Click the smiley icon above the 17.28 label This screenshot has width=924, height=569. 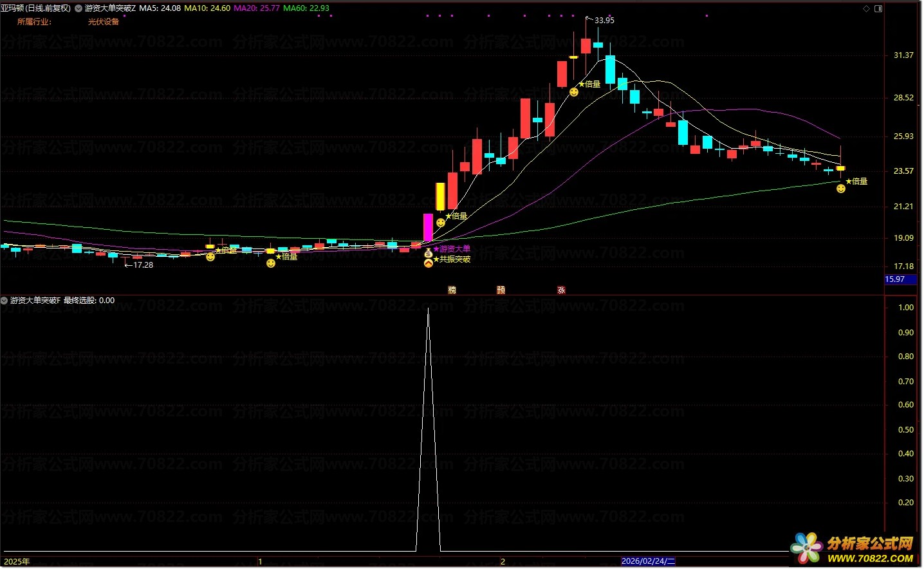[x=210, y=257]
